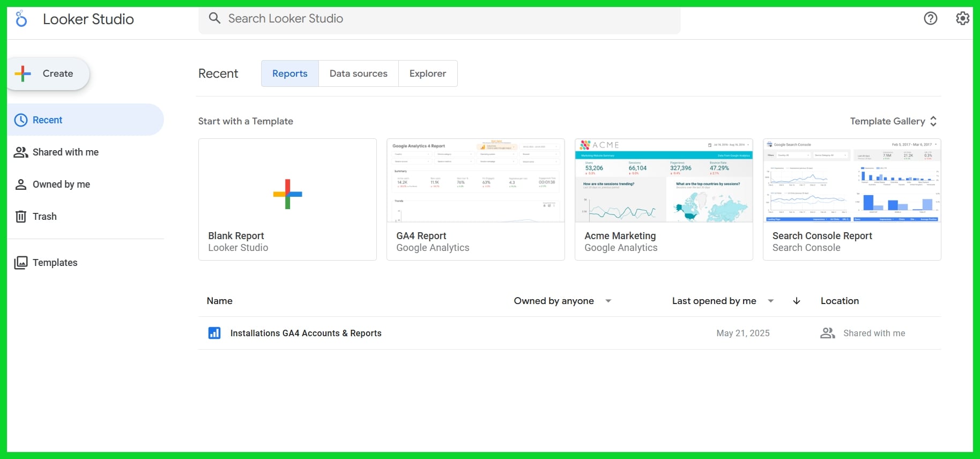
Task: Click the Acme Marketing title text
Action: [x=620, y=236]
